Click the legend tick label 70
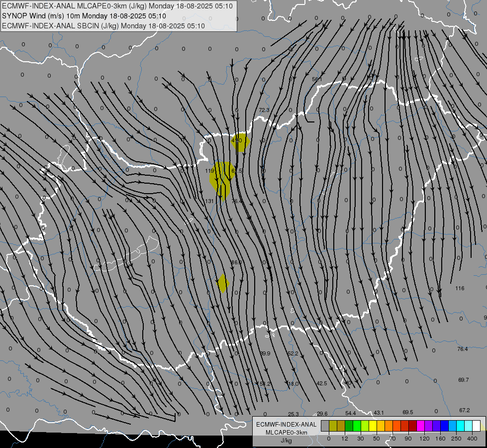 pyautogui.click(x=392, y=439)
